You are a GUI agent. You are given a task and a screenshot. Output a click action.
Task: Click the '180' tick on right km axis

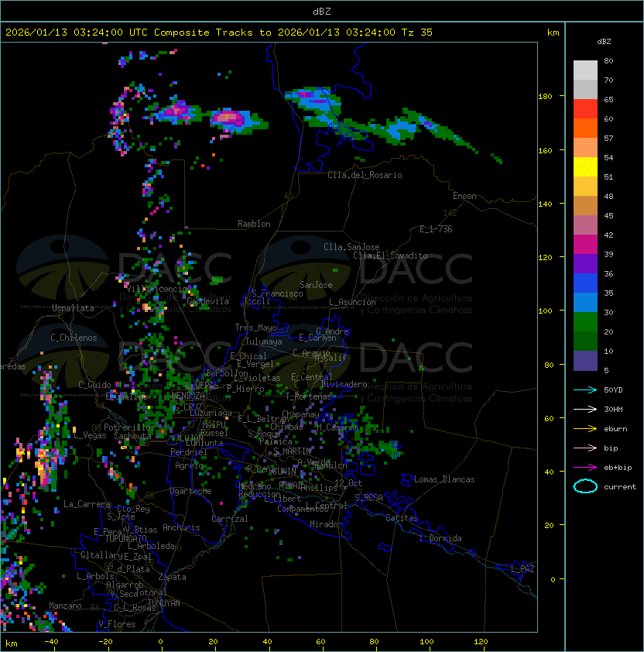coord(545,97)
